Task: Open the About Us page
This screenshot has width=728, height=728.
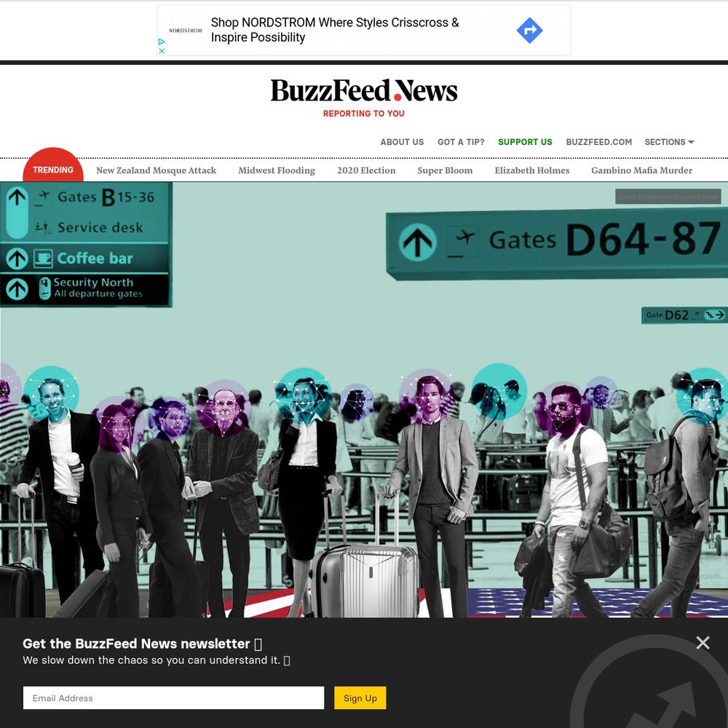Action: 402,142
